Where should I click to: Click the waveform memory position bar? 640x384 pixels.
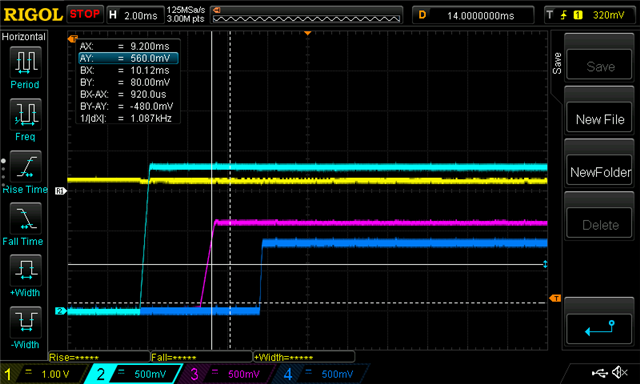click(306, 16)
